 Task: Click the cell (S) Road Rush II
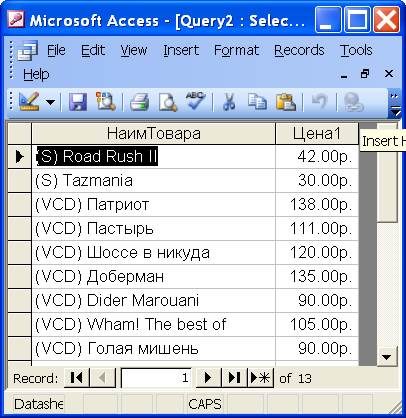point(154,157)
